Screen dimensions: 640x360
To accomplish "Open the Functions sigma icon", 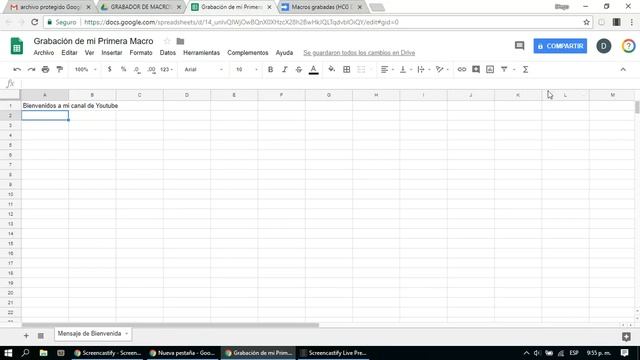I will point(525,69).
